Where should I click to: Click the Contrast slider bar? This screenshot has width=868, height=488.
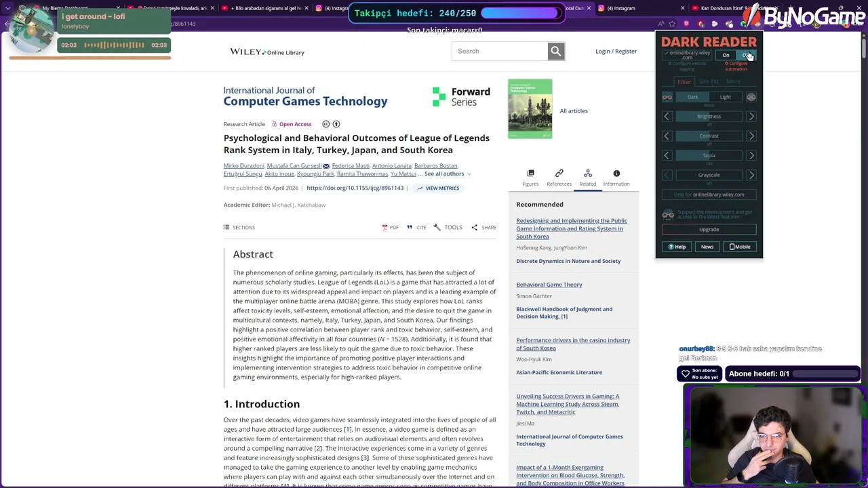click(x=709, y=136)
